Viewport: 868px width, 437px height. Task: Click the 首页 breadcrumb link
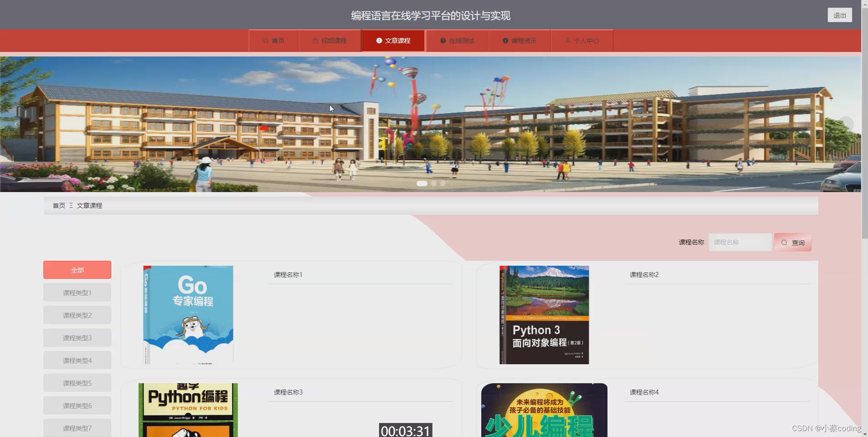click(x=59, y=206)
